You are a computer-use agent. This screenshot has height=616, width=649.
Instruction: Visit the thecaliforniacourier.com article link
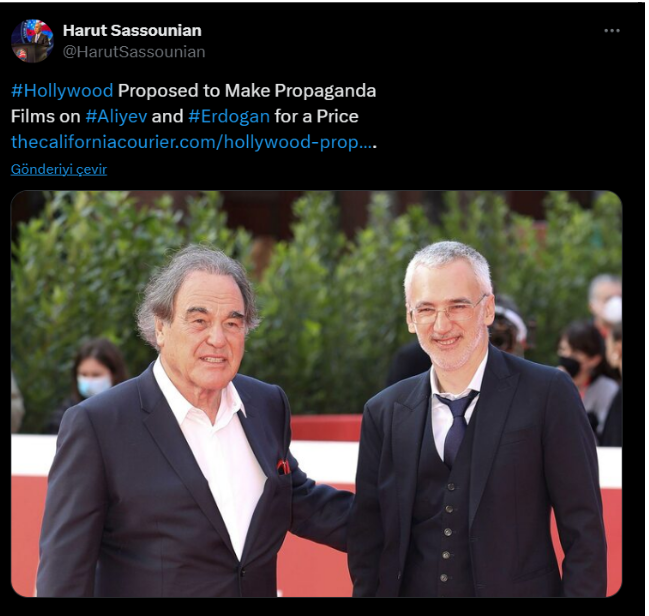[193, 142]
